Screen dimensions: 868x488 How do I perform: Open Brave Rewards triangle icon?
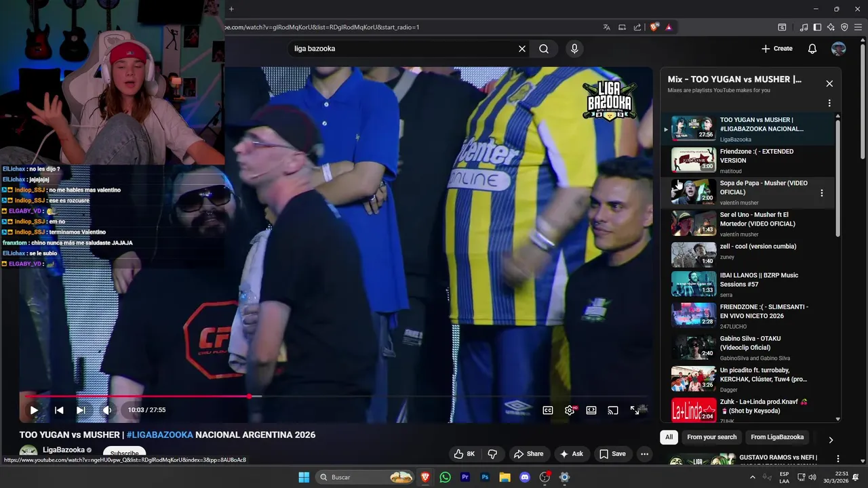pyautogui.click(x=669, y=27)
